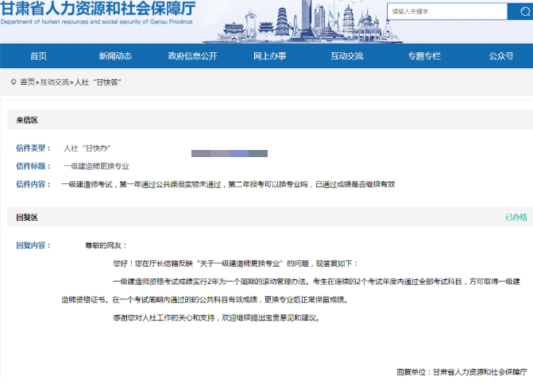
Task: Open the 互动交流 navigation item
Action: pos(347,56)
